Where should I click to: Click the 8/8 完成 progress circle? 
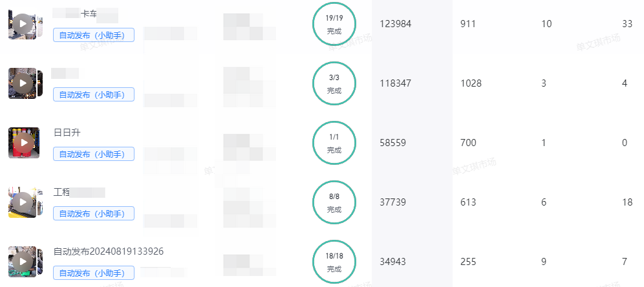(334, 202)
